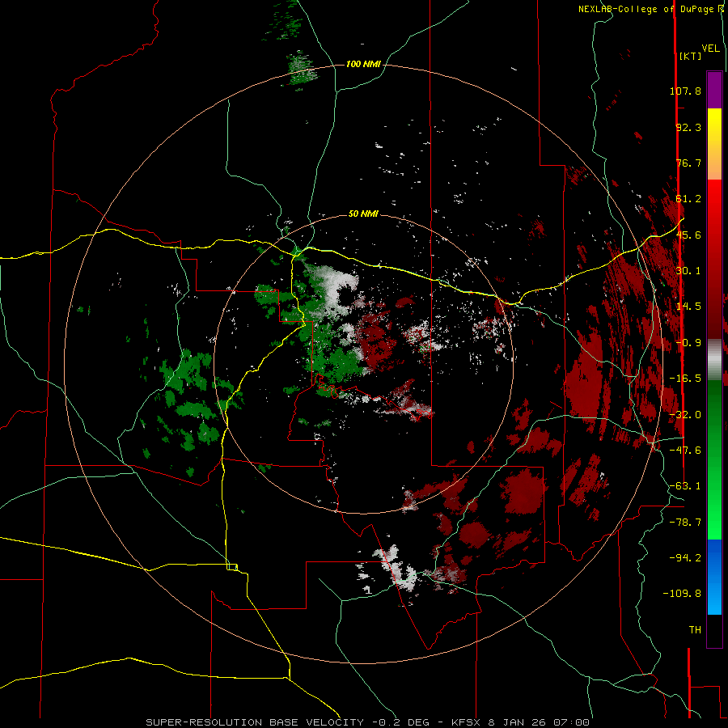Image resolution: width=728 pixels, height=728 pixels.
Task: Select the 61.2 legend value
Action: pyautogui.click(x=688, y=199)
